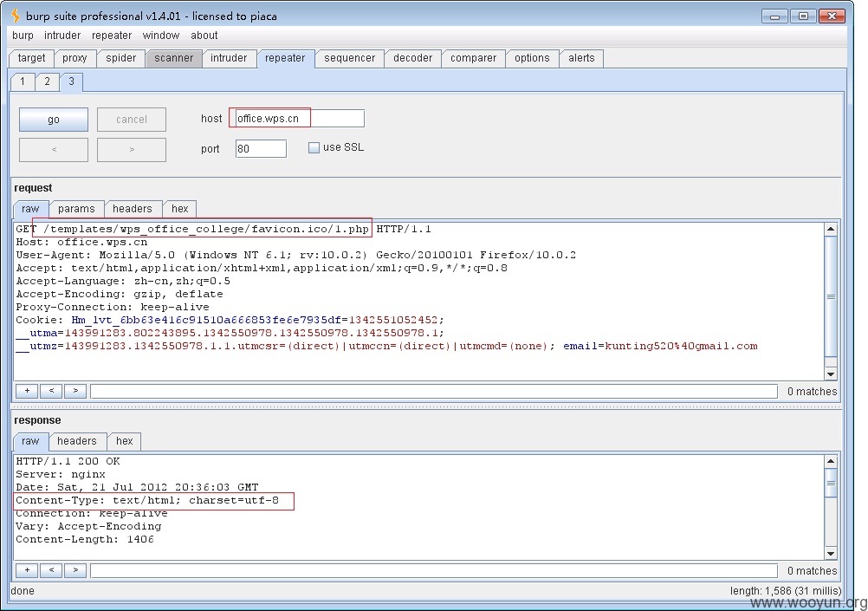This screenshot has width=868, height=611.
Task: Click the response search text field
Action: [434, 570]
